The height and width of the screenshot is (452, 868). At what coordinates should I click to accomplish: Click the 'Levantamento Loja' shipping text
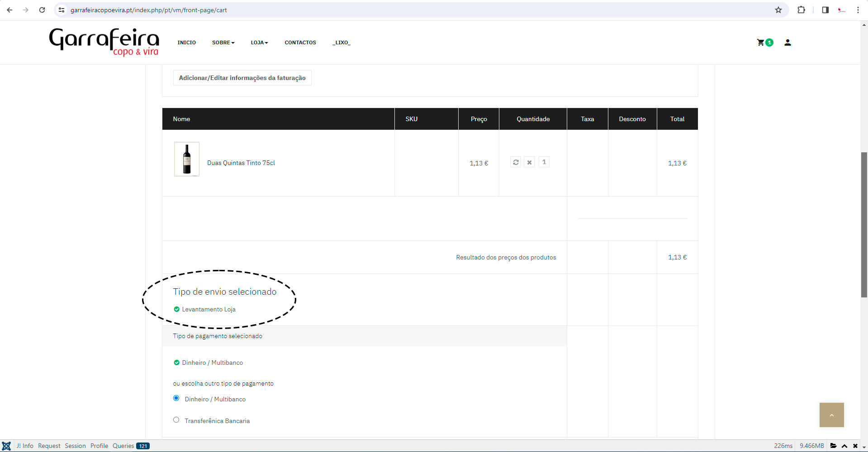click(x=209, y=309)
